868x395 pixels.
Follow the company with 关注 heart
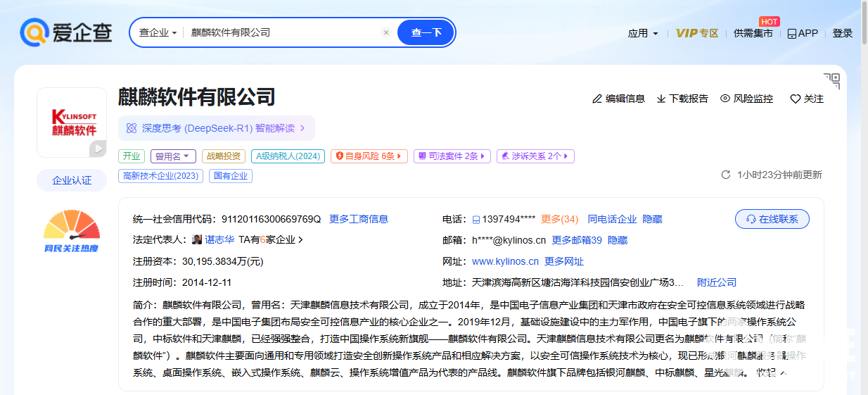[x=796, y=99]
